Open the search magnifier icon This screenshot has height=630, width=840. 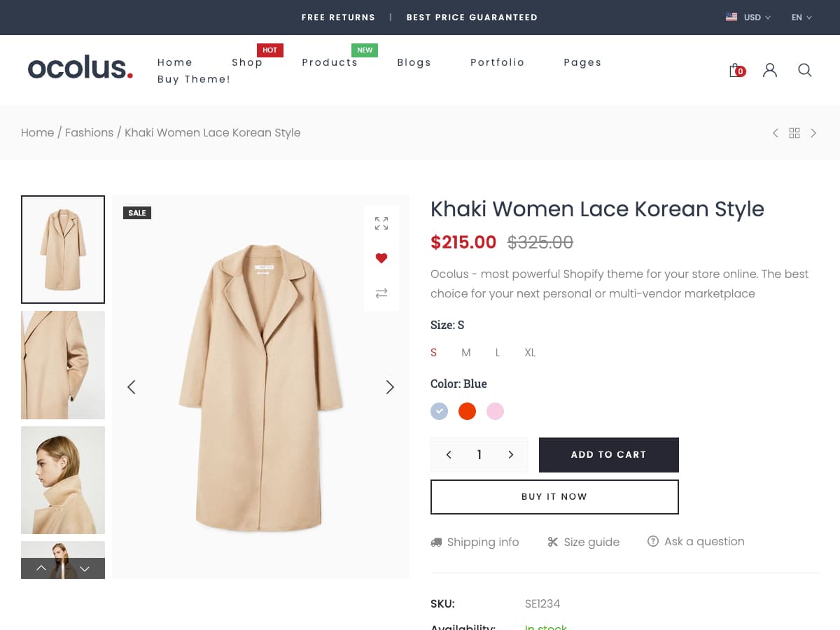click(x=805, y=70)
